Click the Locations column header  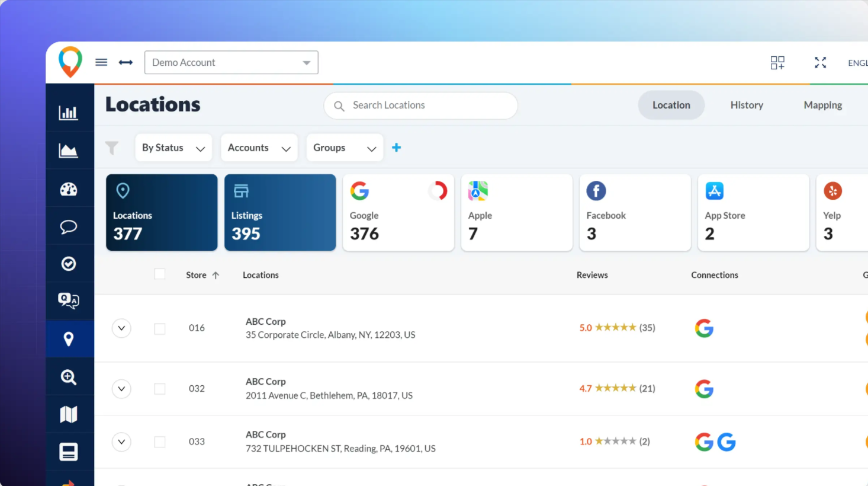[x=261, y=275]
